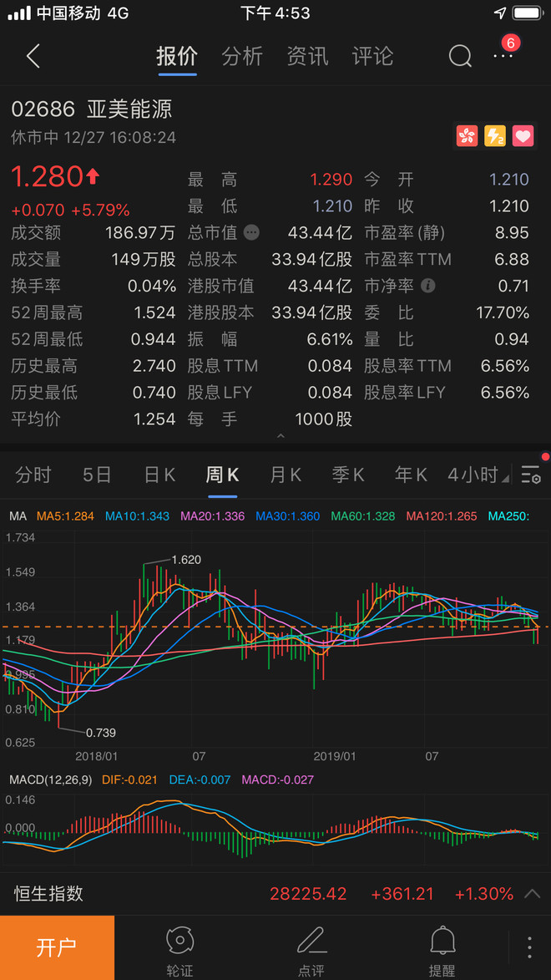Tap the 0.739 low marker on chart
The height and width of the screenshot is (980, 551).
tap(100, 733)
